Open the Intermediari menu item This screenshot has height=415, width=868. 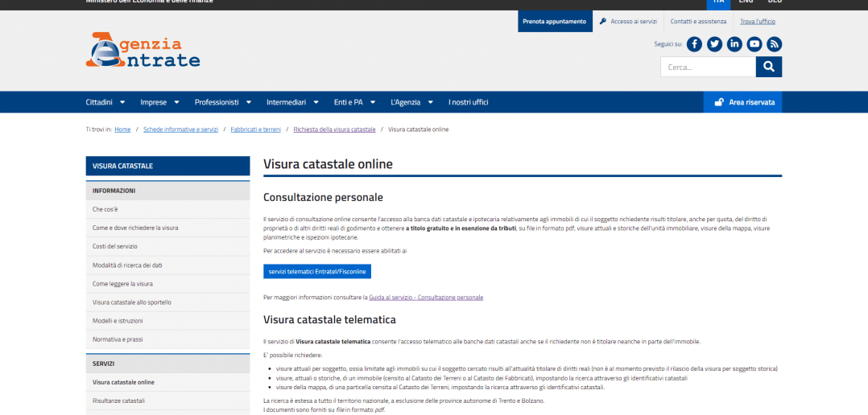click(286, 102)
